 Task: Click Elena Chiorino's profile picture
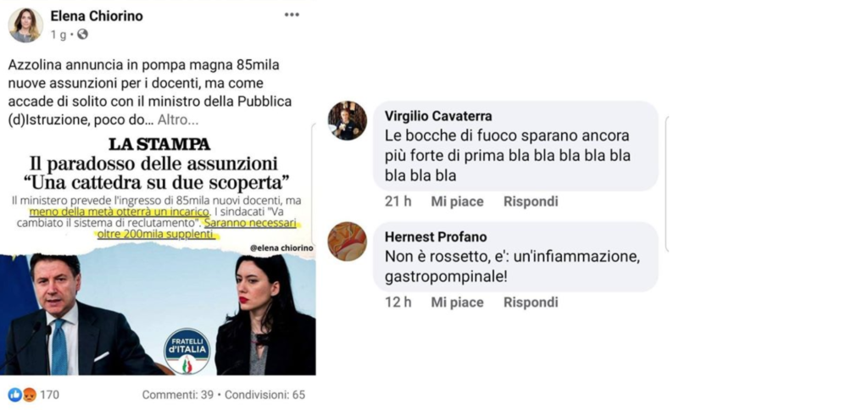(25, 25)
